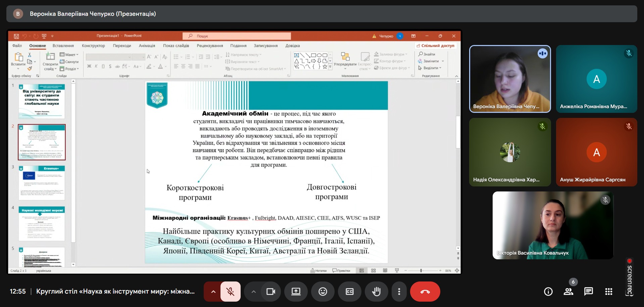Expand camera video settings arrow

click(x=254, y=292)
